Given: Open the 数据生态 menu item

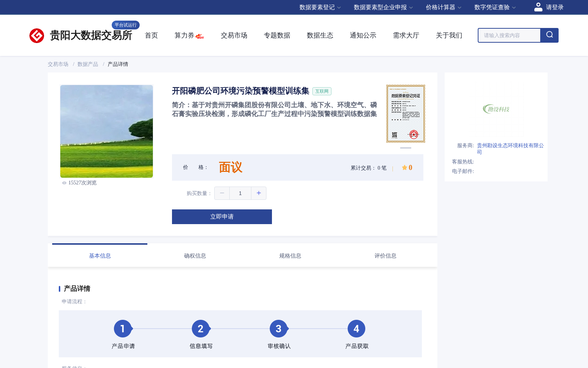Looking at the screenshot, I should pos(320,35).
